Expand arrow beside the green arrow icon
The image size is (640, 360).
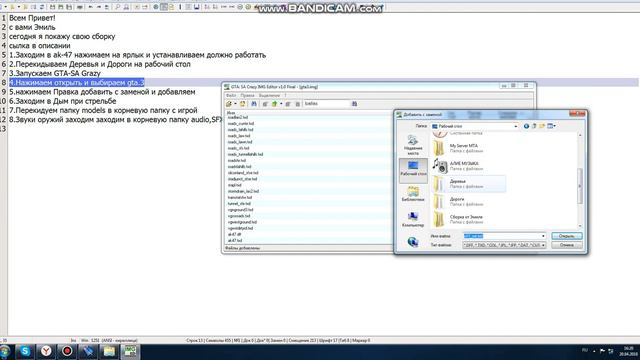click(281, 104)
